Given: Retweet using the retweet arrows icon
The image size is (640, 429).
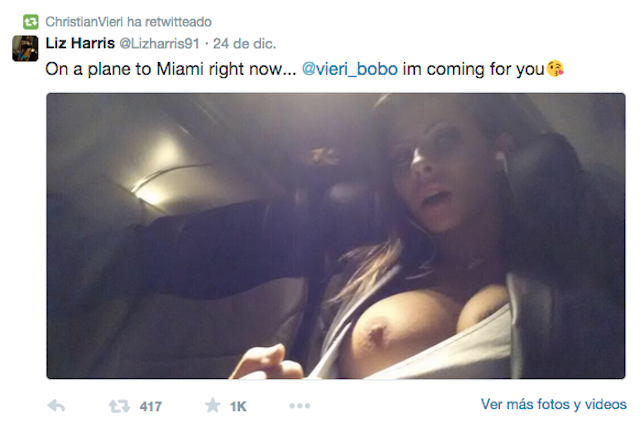Looking at the screenshot, I should pyautogui.click(x=119, y=406).
